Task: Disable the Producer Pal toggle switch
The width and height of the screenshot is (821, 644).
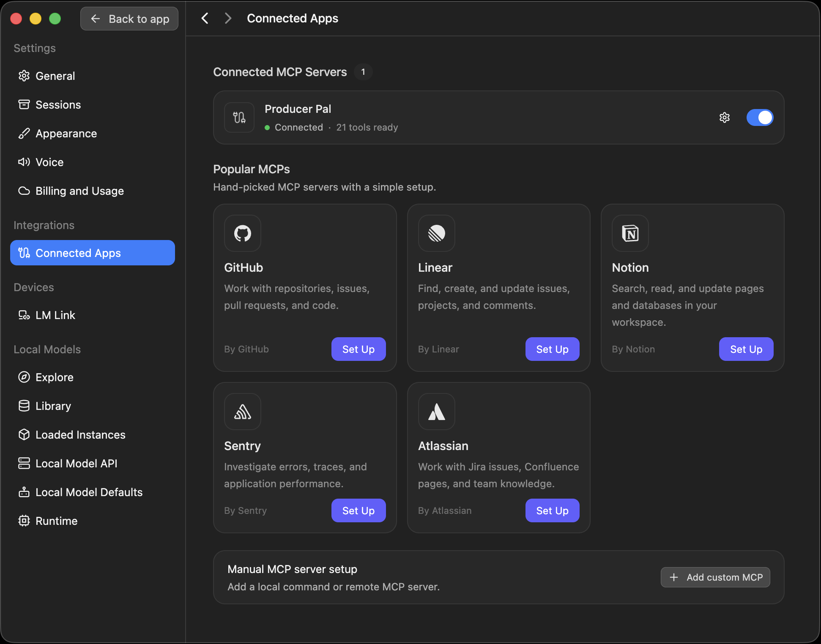Action: [x=760, y=117]
